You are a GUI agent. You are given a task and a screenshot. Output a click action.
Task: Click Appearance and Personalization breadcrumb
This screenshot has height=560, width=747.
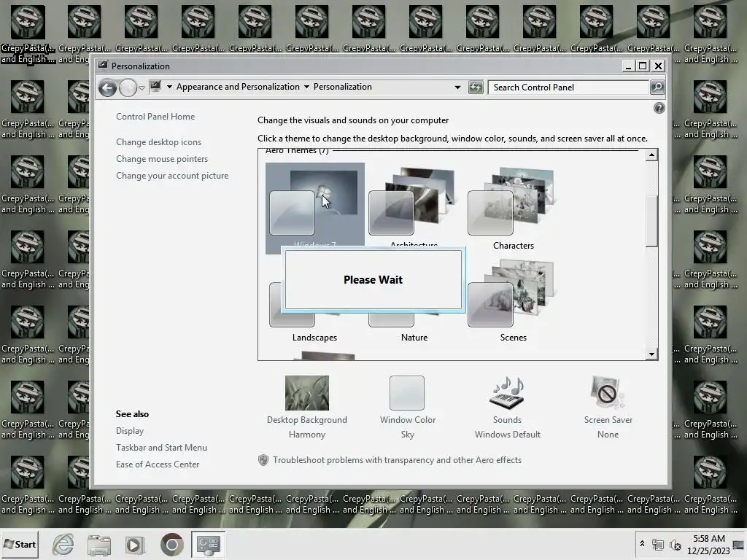pyautogui.click(x=238, y=87)
